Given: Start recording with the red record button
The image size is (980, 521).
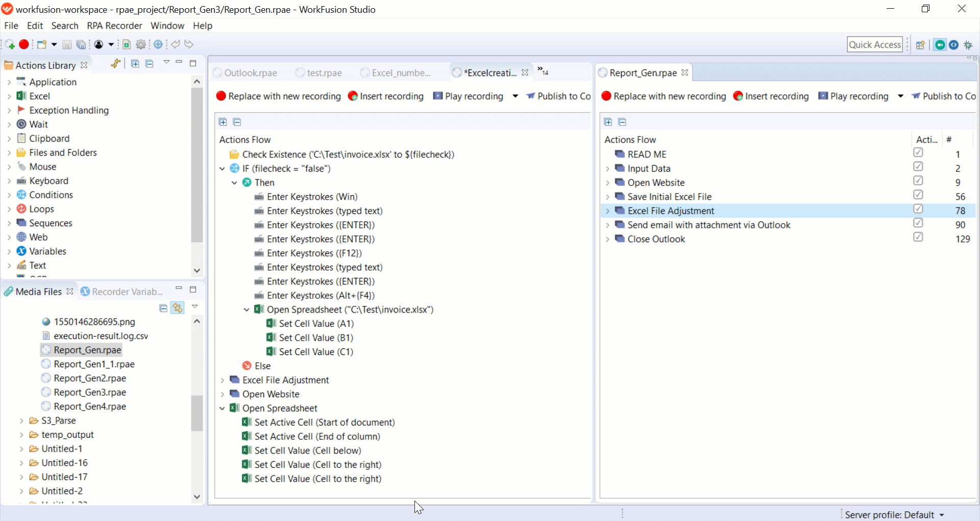Looking at the screenshot, I should click(24, 44).
